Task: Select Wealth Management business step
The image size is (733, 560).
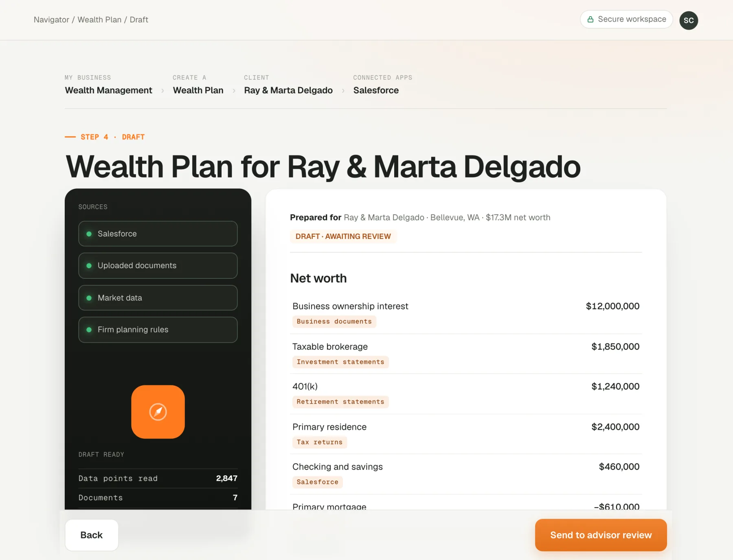Action: 108,90
